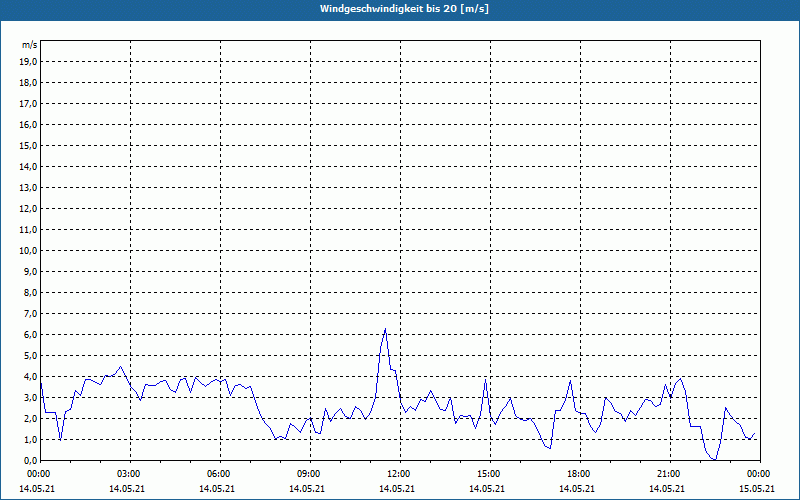The height and width of the screenshot is (500, 800).
Task: Click the 14.05.21 date under 03:00
Action: pyautogui.click(x=127, y=488)
